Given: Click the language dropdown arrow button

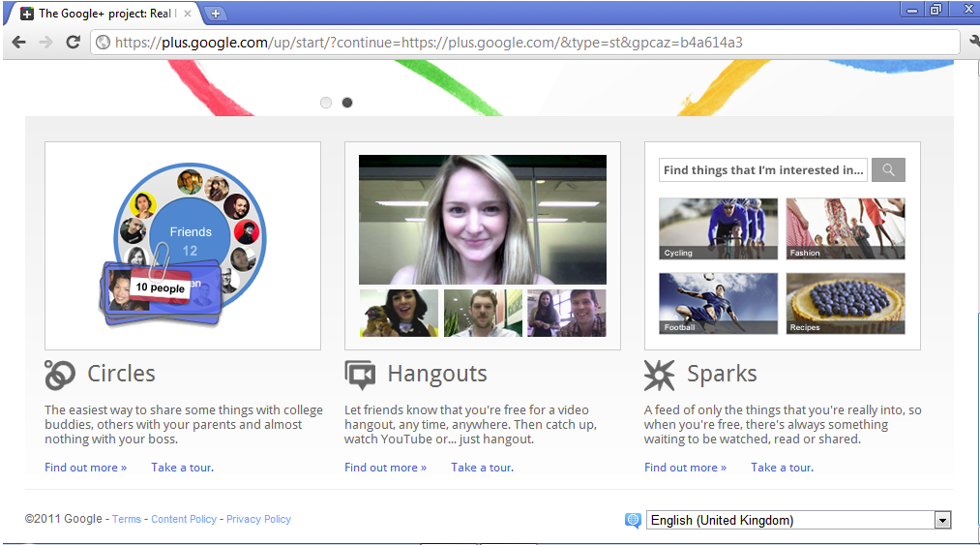Looking at the screenshot, I should click(x=942, y=520).
